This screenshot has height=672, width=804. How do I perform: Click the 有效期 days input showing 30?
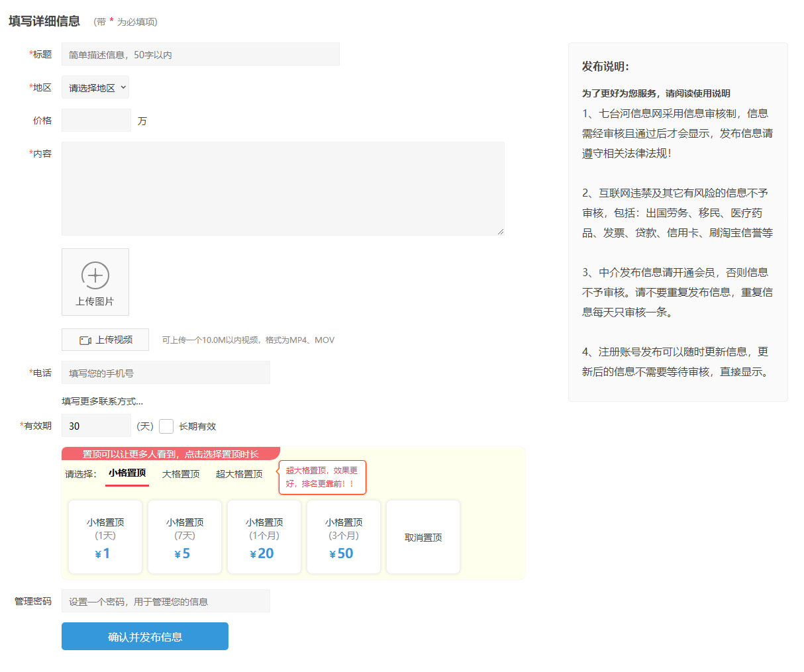(96, 426)
